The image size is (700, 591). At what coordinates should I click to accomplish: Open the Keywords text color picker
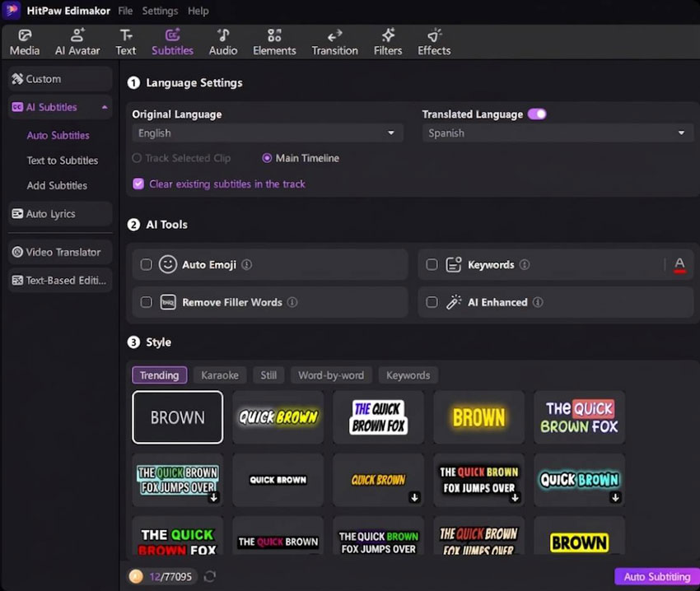click(x=679, y=265)
